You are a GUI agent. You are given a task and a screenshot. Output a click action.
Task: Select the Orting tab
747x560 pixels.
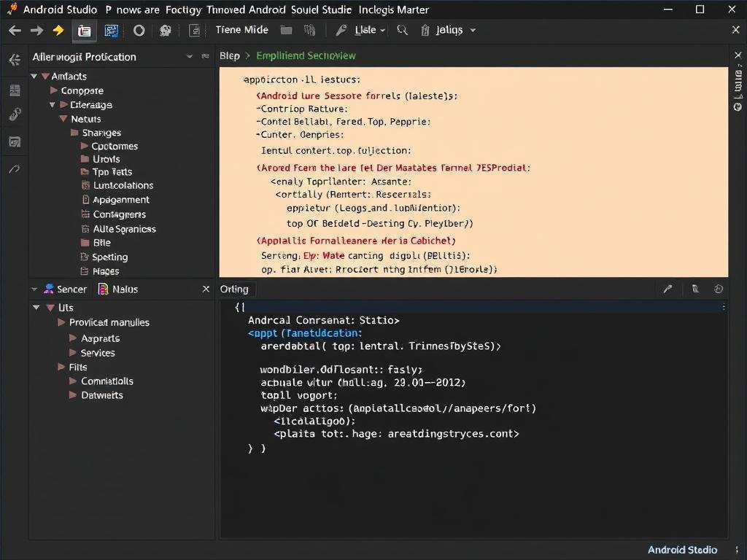(x=234, y=289)
